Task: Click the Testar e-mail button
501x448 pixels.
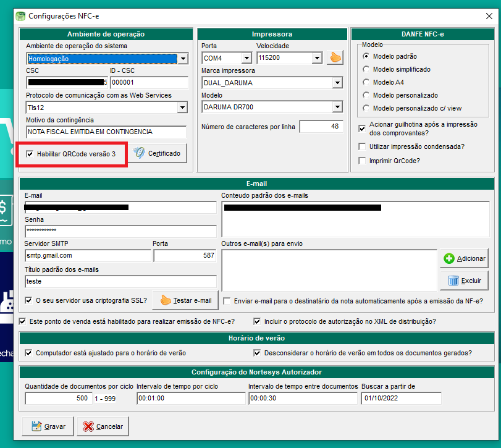Action: point(185,300)
